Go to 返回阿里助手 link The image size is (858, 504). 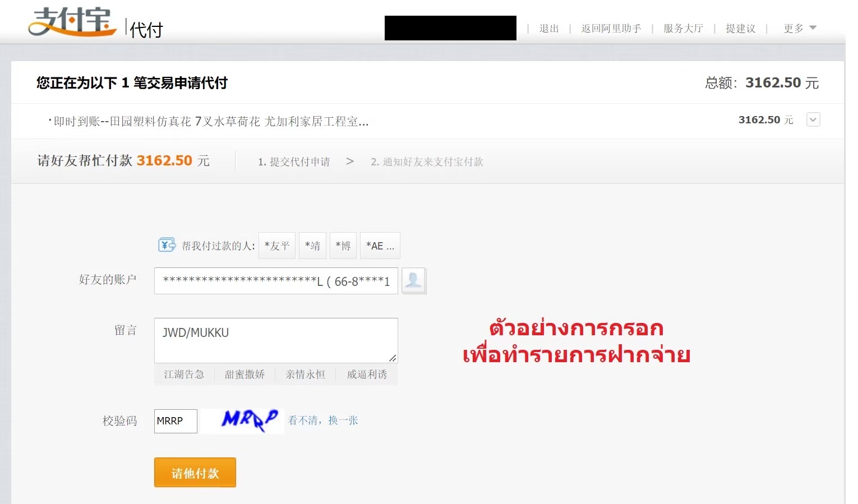611,29
